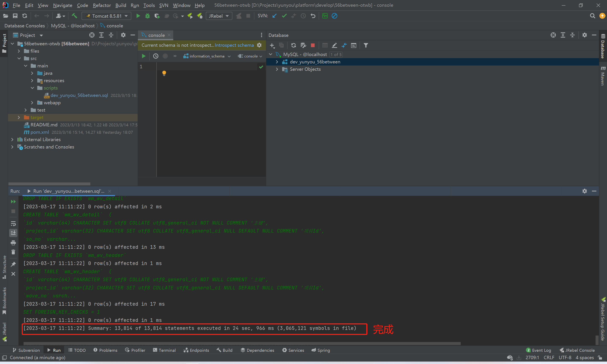The image size is (607, 364).
Task: Click the Pin Tab icon in Run panel
Action: pos(13,264)
